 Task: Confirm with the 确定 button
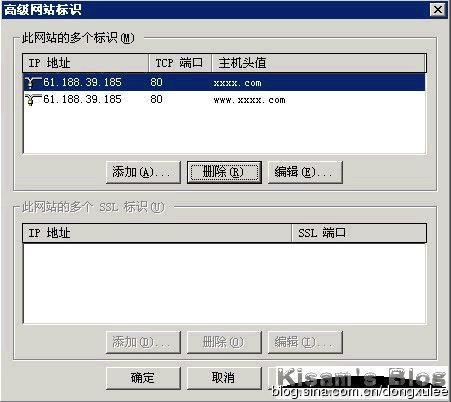(143, 378)
